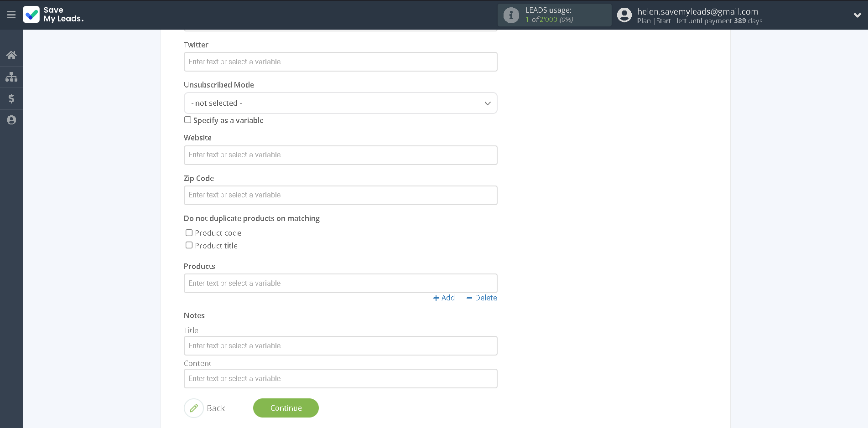Click the plan days remaining text

(700, 21)
